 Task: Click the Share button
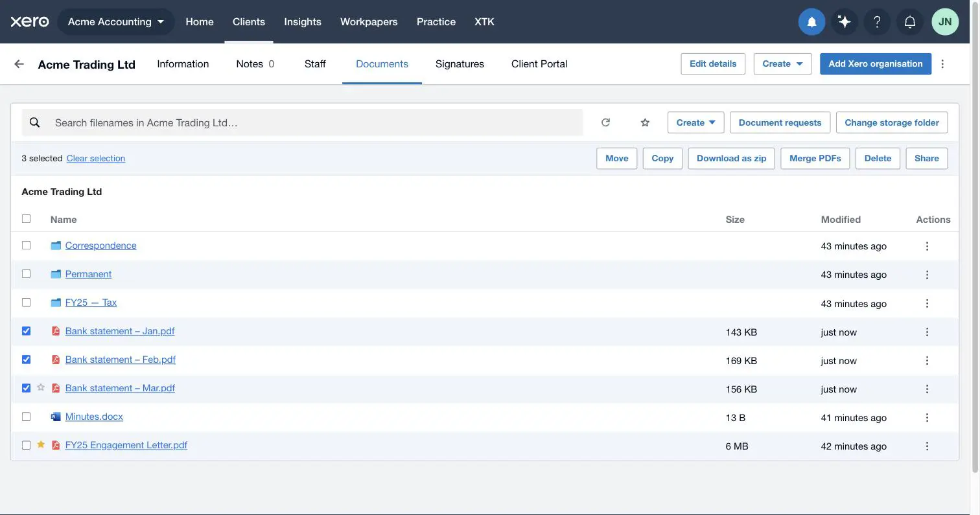[x=927, y=158]
